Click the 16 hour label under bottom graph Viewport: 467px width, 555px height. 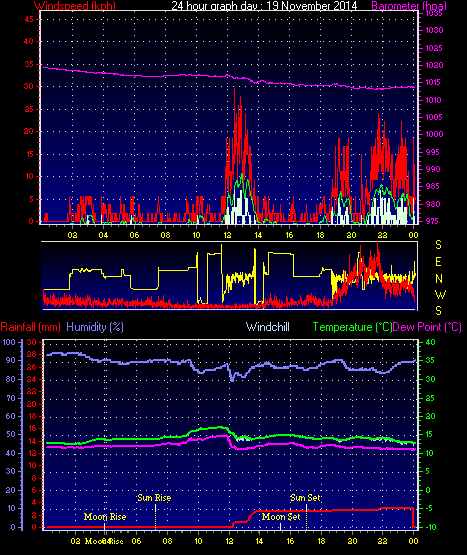click(x=290, y=541)
